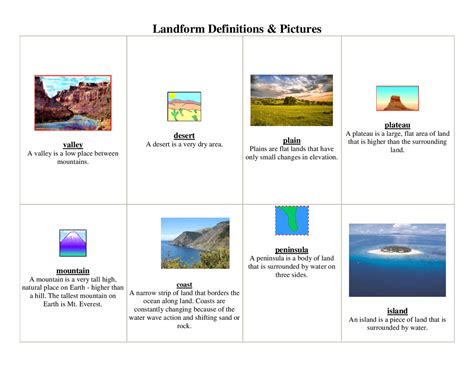The image size is (474, 366).
Task: Click the underlined word "coast"
Action: (x=184, y=285)
